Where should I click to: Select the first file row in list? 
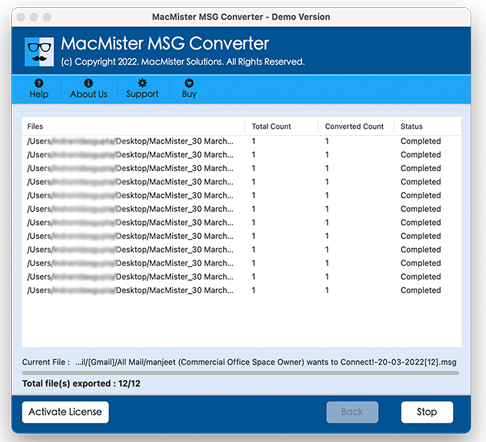tap(242, 141)
